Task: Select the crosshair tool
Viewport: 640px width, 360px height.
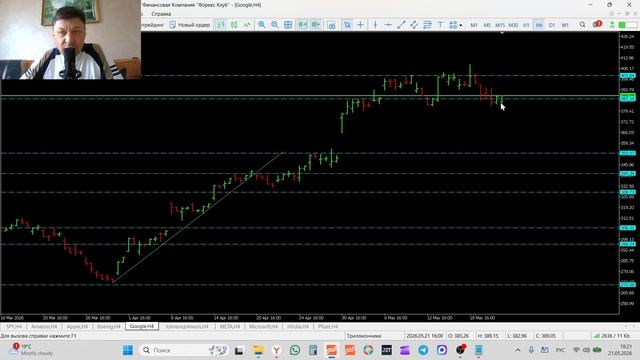Action: click(x=360, y=25)
